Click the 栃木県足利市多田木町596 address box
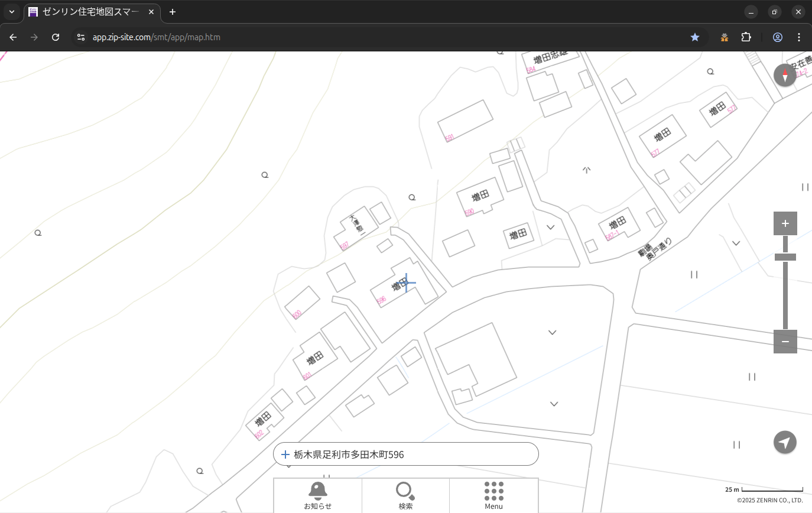The width and height of the screenshot is (812, 513). 405,454
